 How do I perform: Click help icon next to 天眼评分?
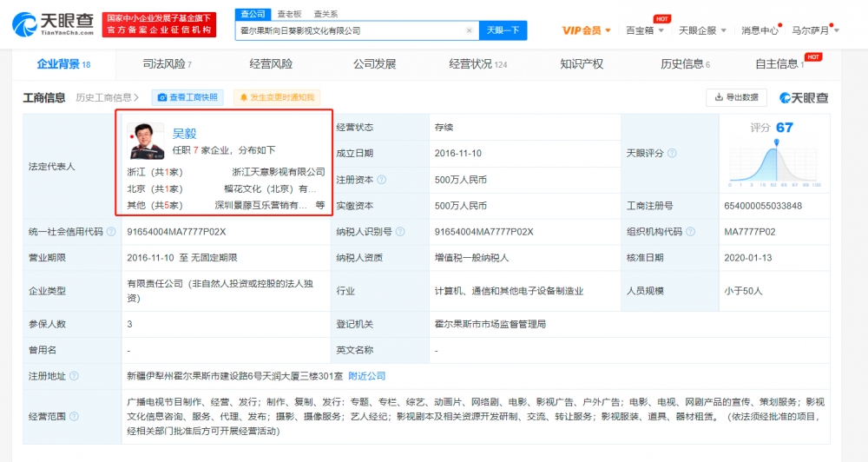(x=672, y=153)
